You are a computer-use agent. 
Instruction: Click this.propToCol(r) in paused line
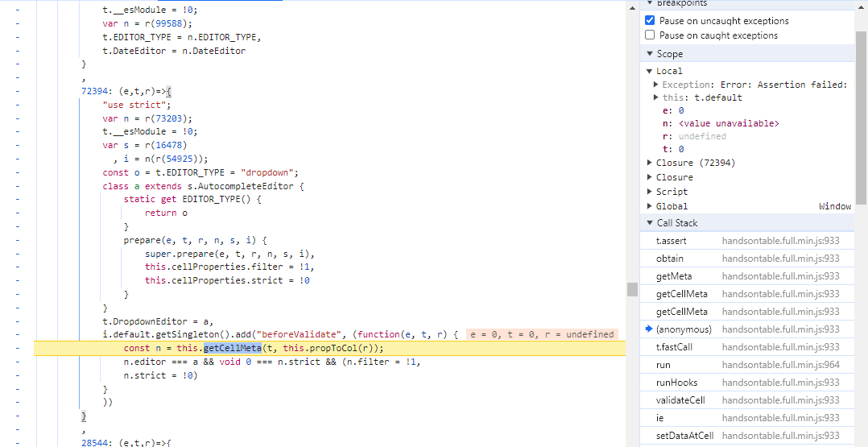click(x=330, y=348)
